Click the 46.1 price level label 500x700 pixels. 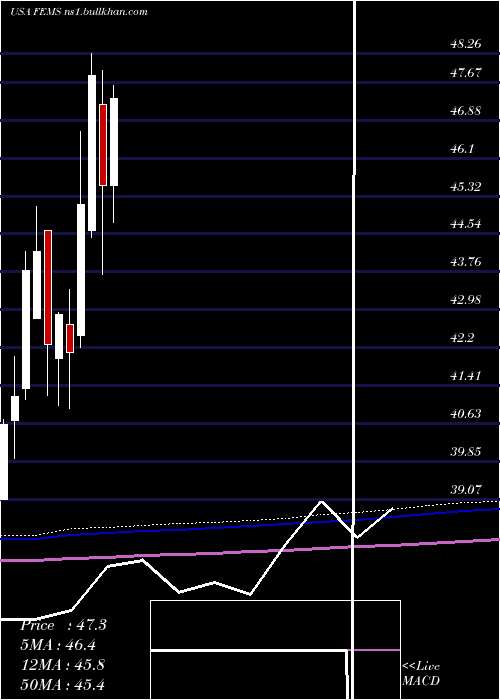(x=462, y=149)
